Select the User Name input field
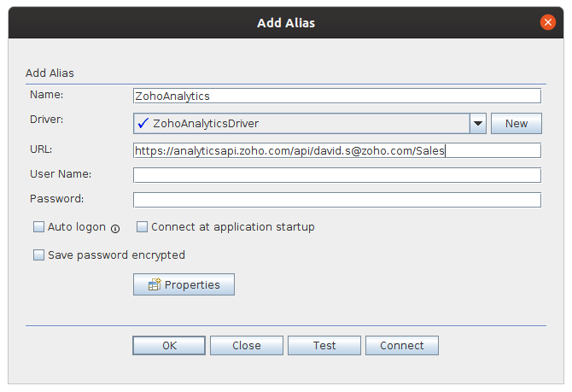This screenshot has width=572, height=392. tap(337, 175)
